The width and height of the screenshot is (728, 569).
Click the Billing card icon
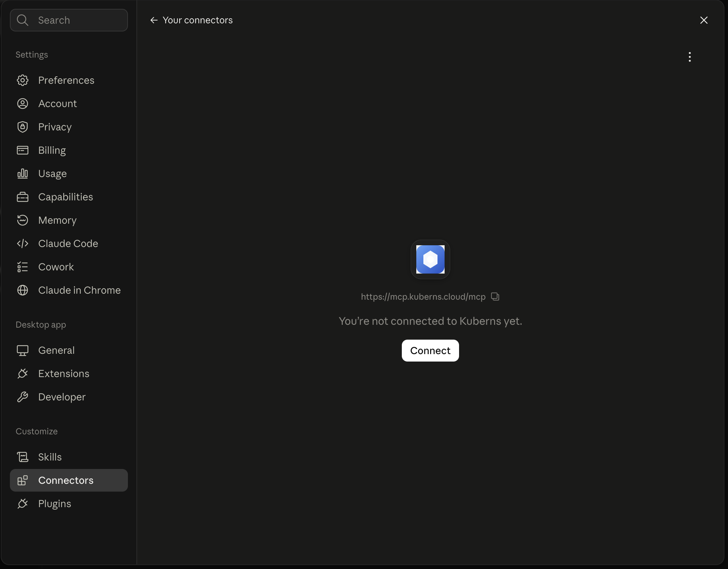tap(23, 150)
